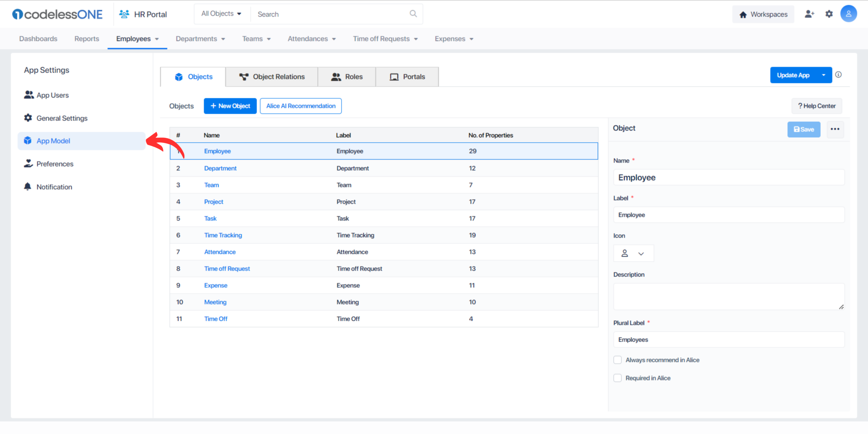Click the Save button
The width and height of the screenshot is (868, 434).
coord(804,129)
